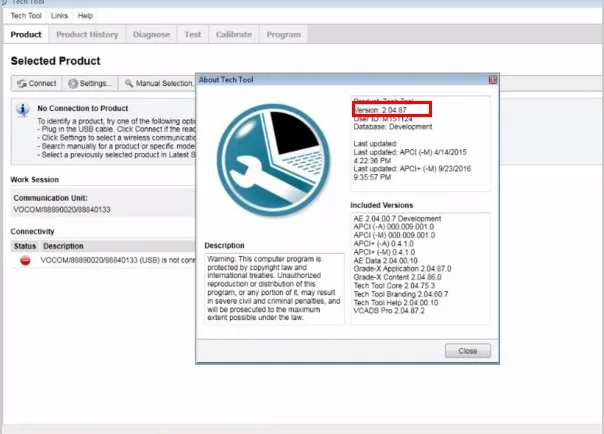Screen dimensions: 604x434
Task: Select the VOCOM/88890020/88840133 (USB) connectivity row
Action: pyautogui.click(x=103, y=261)
